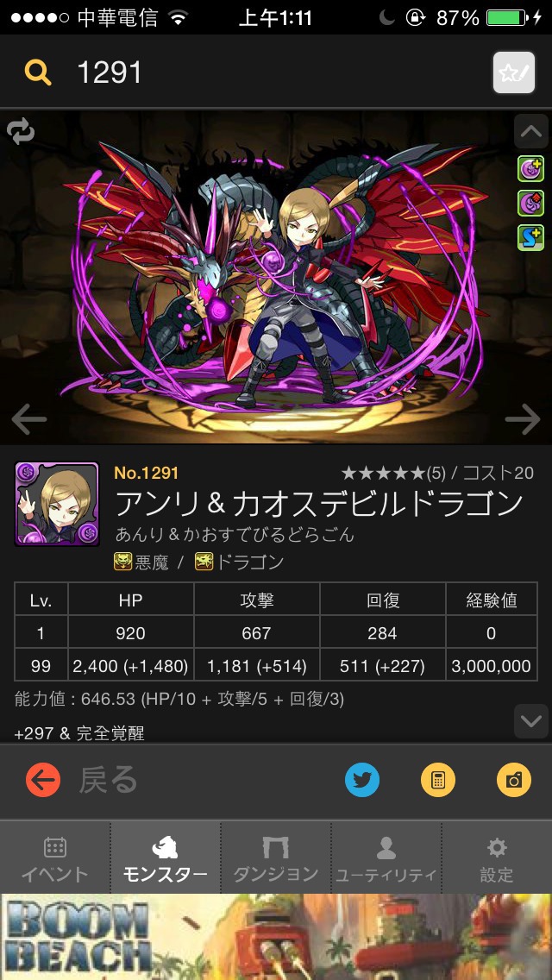Tap the swap arrows icon on artwork
This screenshot has height=980, width=552.
21,131
